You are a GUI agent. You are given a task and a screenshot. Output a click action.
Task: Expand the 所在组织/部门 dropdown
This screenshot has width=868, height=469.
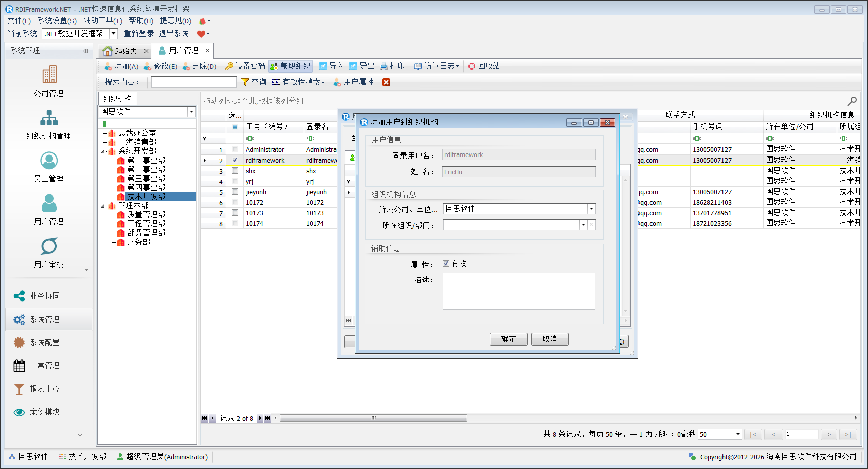coord(583,225)
